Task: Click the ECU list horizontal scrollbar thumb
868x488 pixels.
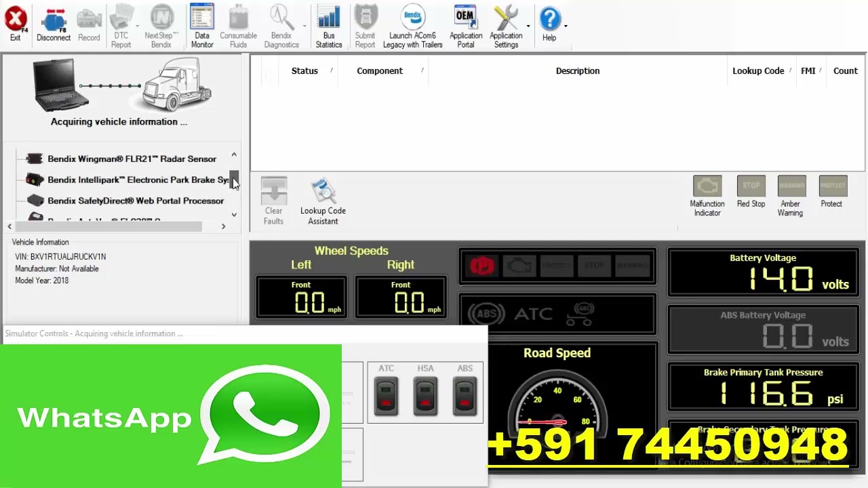Action: pyautogui.click(x=108, y=226)
